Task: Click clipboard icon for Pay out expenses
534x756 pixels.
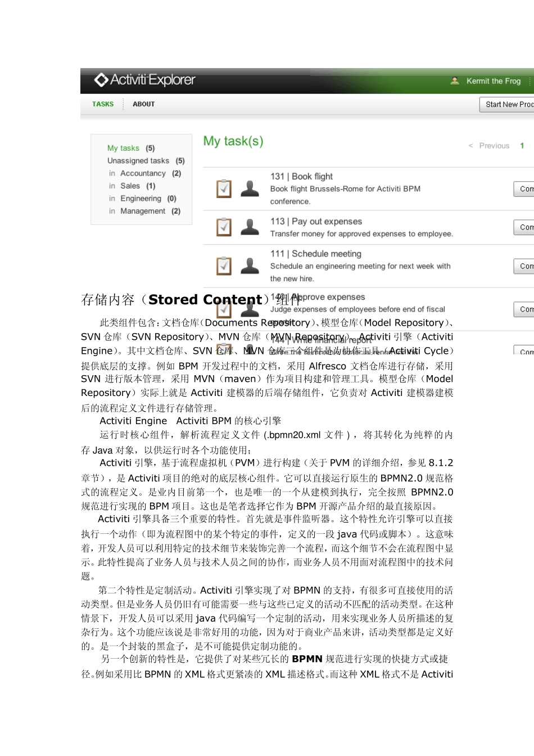Action: (x=224, y=227)
